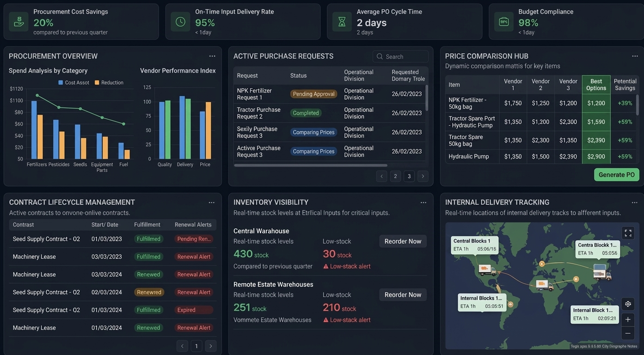This screenshot has width=644, height=355.
Task: Zoom out on the delivery map
Action: (x=628, y=333)
